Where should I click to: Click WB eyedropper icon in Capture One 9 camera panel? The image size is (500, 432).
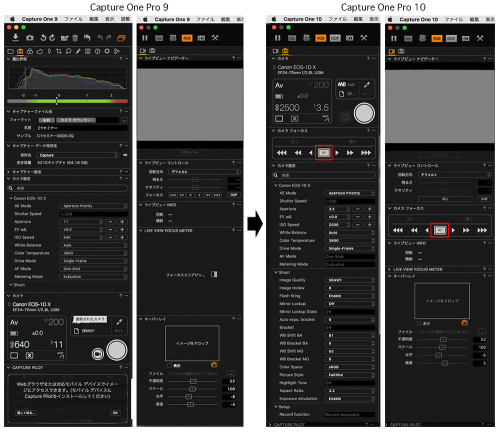119,322
